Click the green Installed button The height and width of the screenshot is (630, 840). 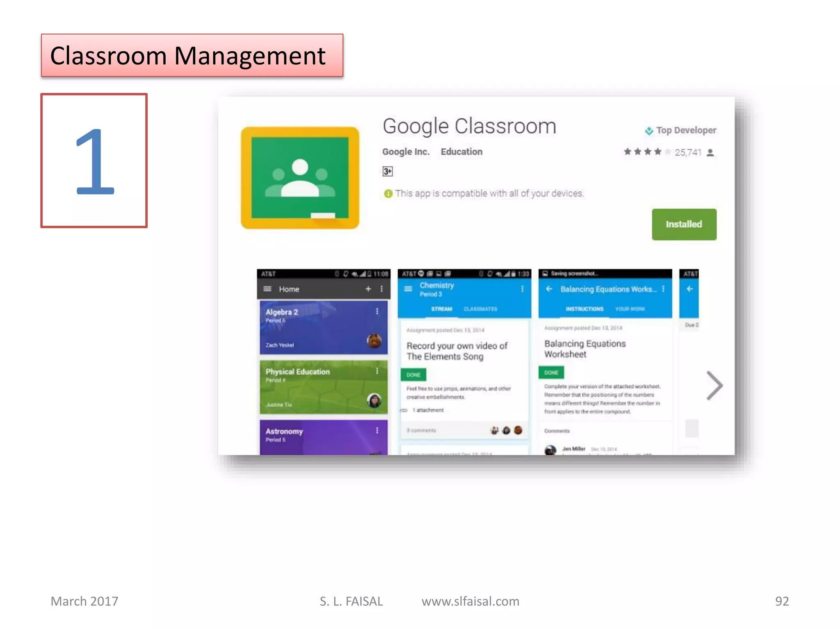[684, 224]
